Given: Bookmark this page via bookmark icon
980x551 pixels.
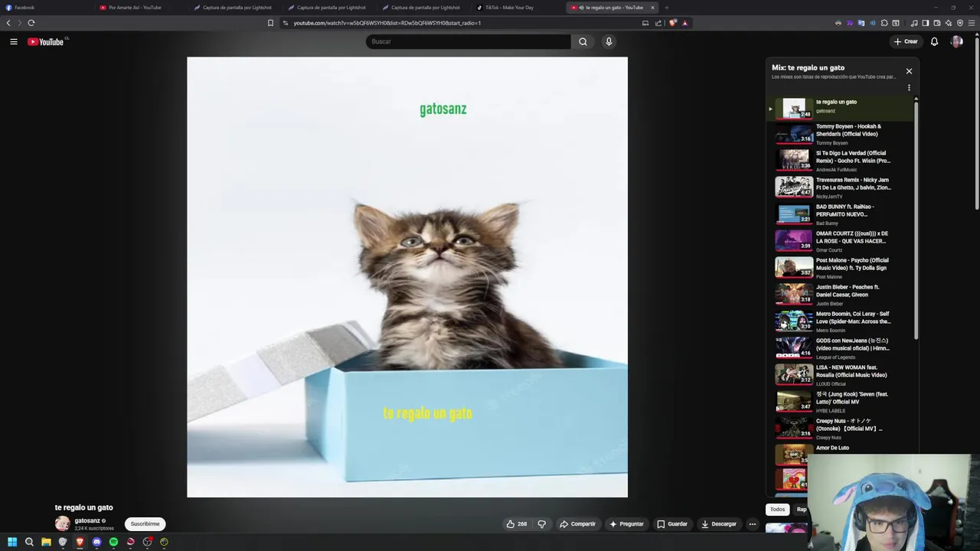Looking at the screenshot, I should click(x=270, y=23).
